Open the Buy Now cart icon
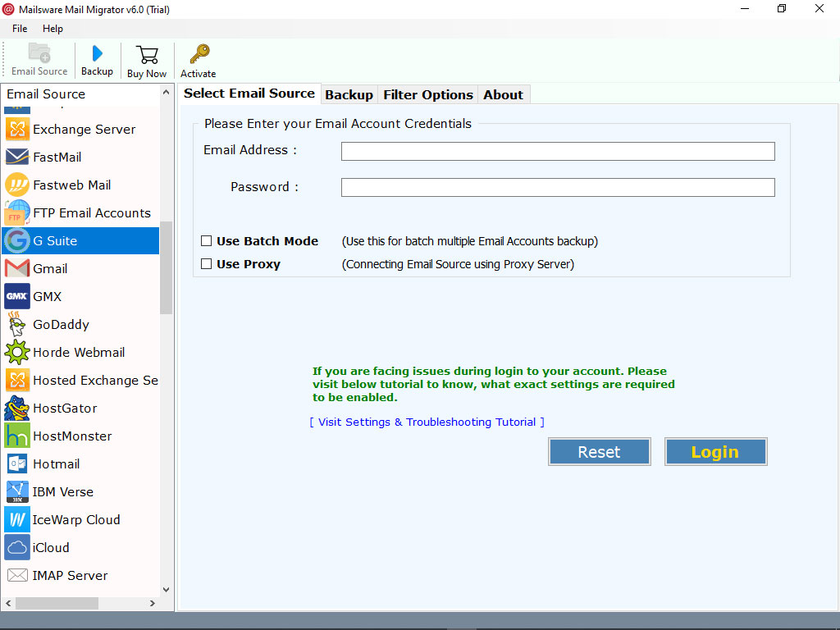Viewport: 840px width, 630px height. click(x=147, y=55)
